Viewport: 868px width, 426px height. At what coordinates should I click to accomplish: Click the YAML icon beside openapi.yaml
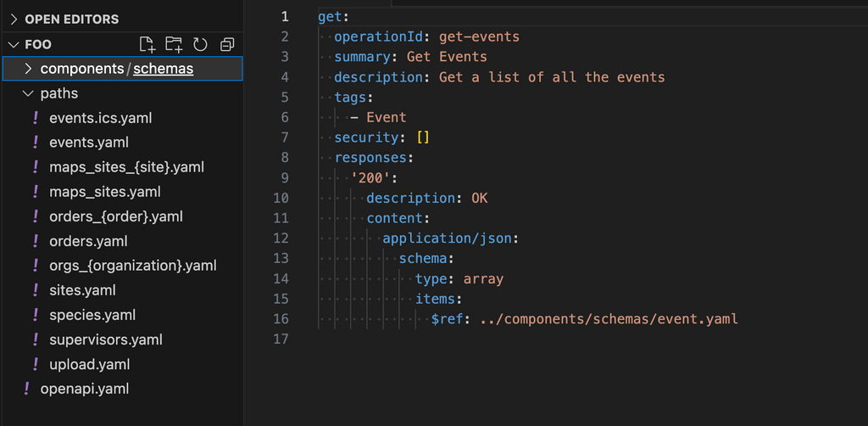pyautogui.click(x=26, y=389)
